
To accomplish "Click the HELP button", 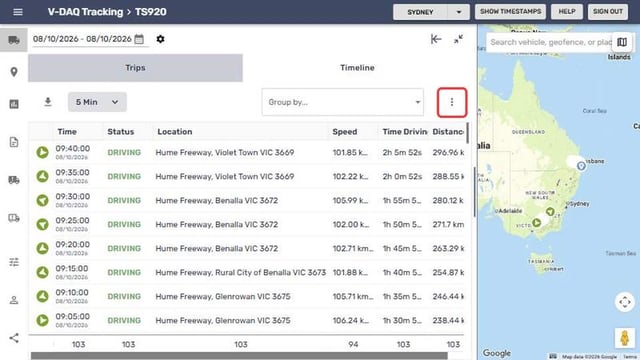I will pos(567,12).
